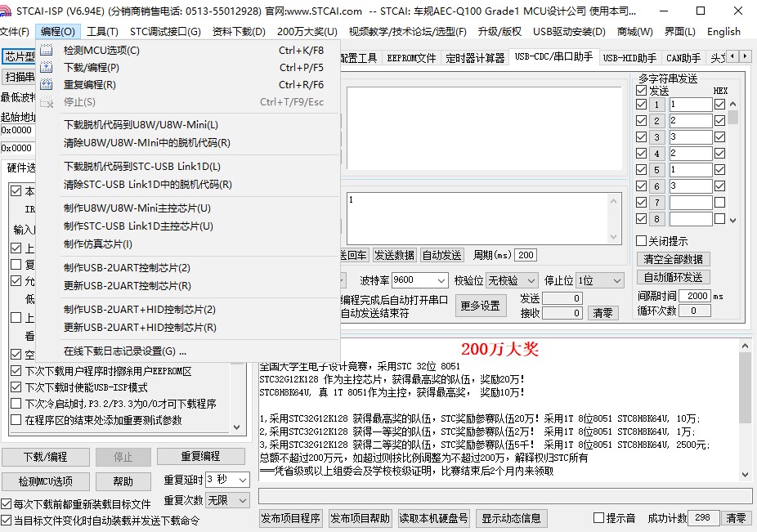757x532 pixels.
Task: Enable the 提示音 checkbox
Action: [598, 518]
